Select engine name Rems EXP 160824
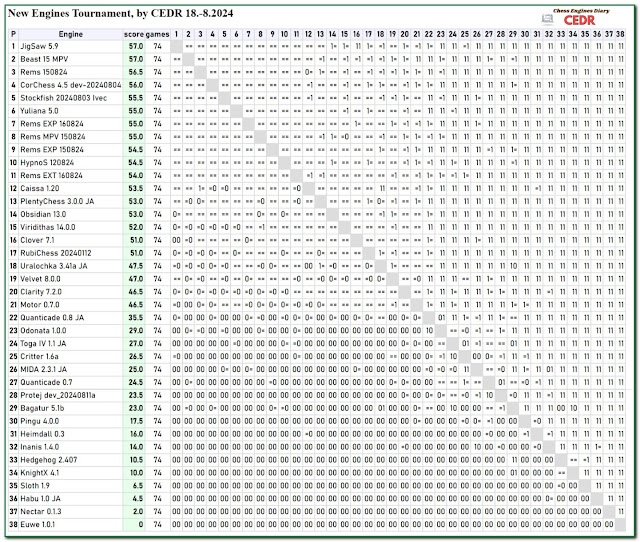Viewport: 640px width, 542px height. click(x=52, y=124)
